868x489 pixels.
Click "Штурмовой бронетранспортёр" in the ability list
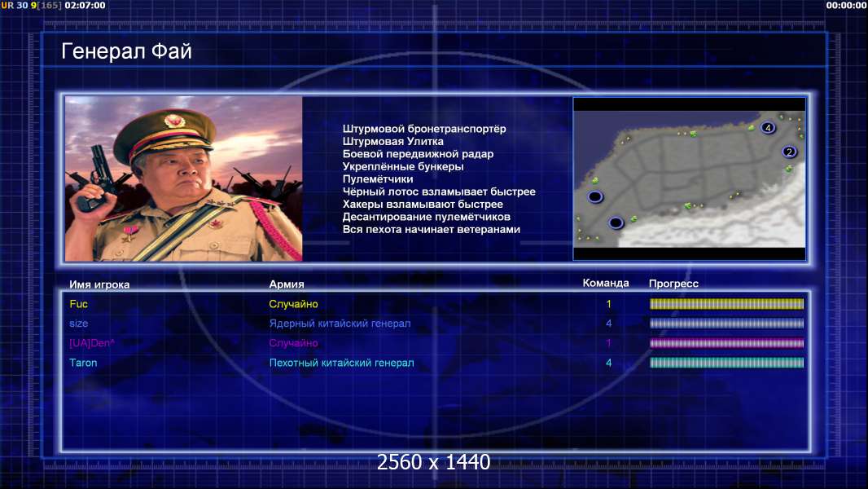[x=424, y=129]
